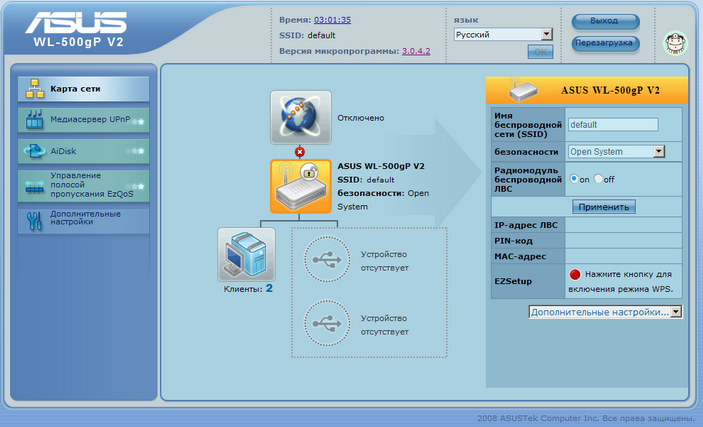Open the Open System security dropdown
The image size is (703, 427).
(616, 152)
